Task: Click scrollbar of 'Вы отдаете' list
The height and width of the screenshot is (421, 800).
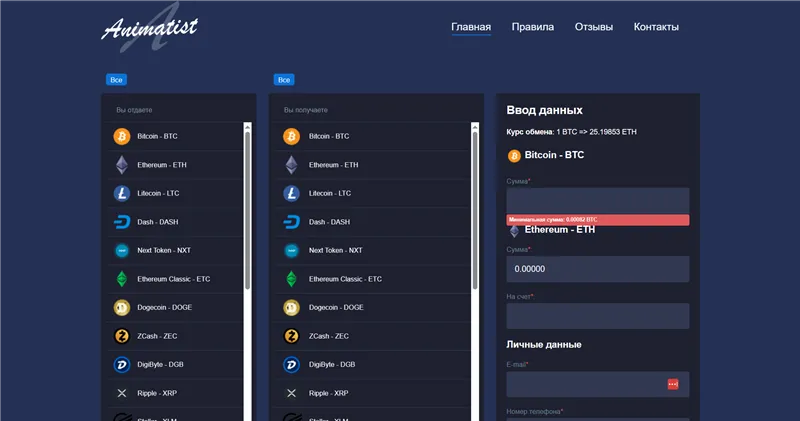Action: coord(248,210)
